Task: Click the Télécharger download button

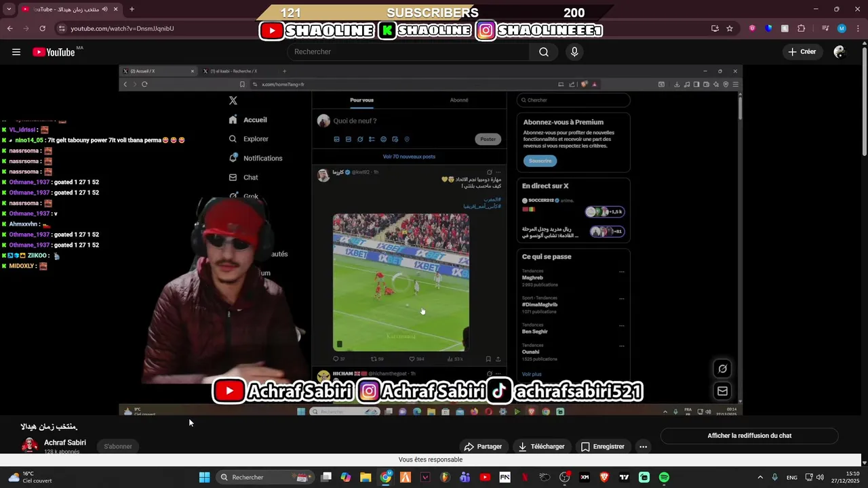Action: coord(542,447)
